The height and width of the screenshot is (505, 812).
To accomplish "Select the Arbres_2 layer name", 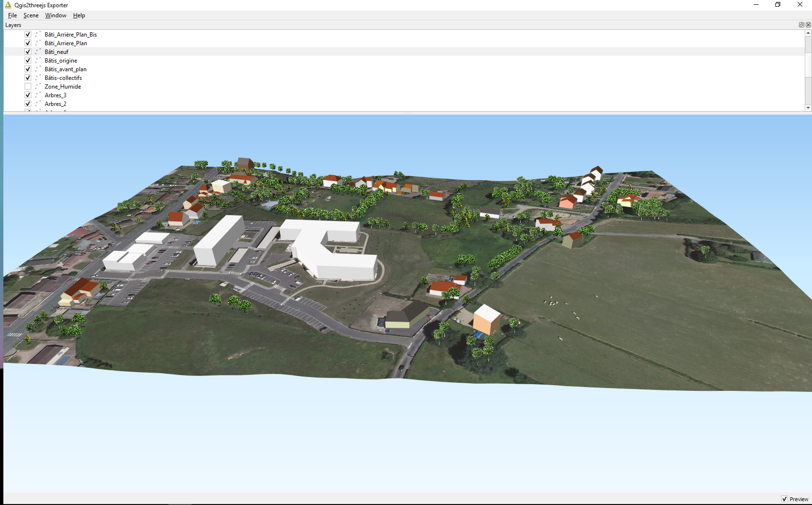I will click(x=55, y=104).
